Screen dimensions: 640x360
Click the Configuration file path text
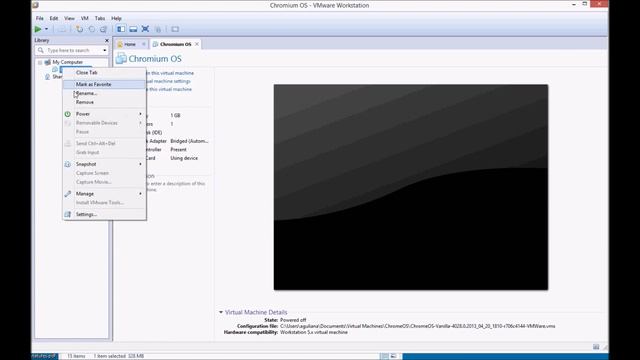point(418,326)
